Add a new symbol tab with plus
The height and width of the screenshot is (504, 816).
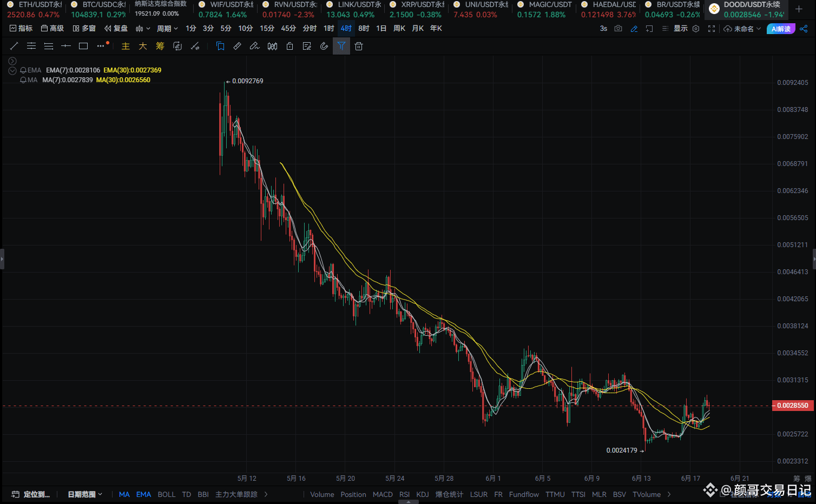point(799,9)
